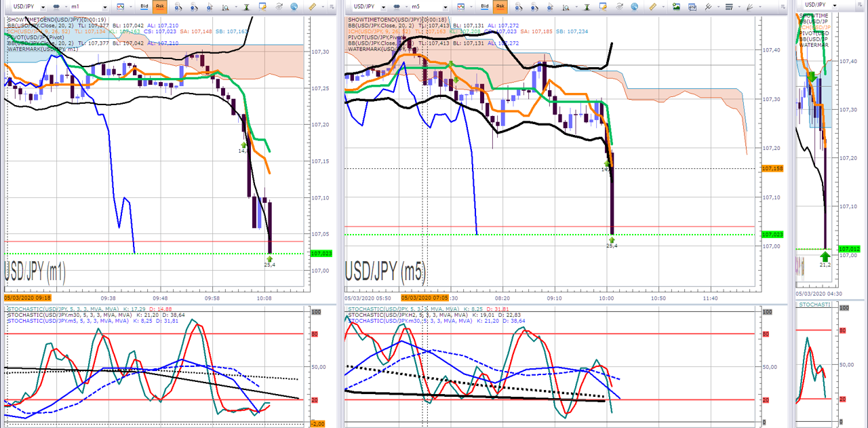Viewport: 868px width, 428px height.
Task: Click the green autoscale icon in m5 toolbar
Action: (587, 6)
